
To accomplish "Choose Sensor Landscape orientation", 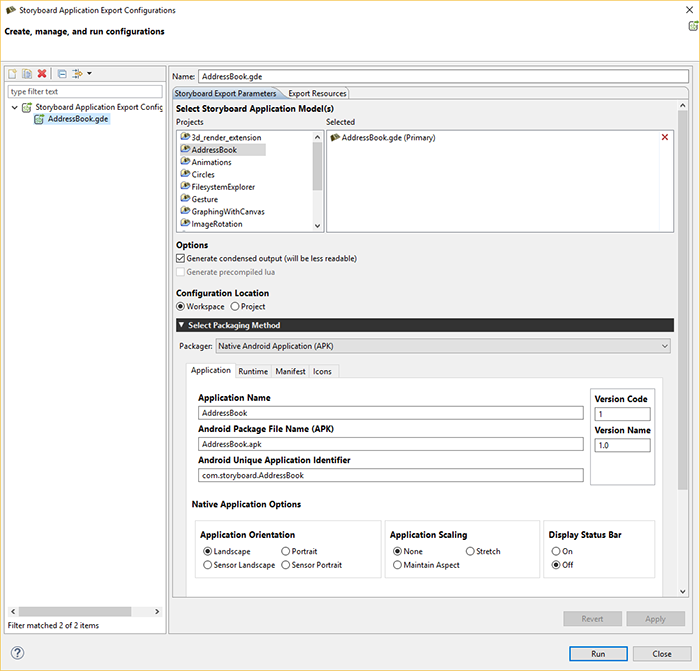I will 207,565.
